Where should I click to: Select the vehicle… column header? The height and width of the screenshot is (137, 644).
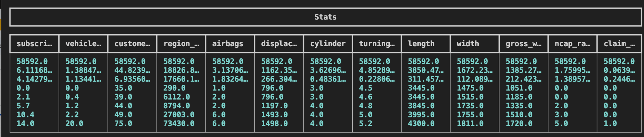83,44
